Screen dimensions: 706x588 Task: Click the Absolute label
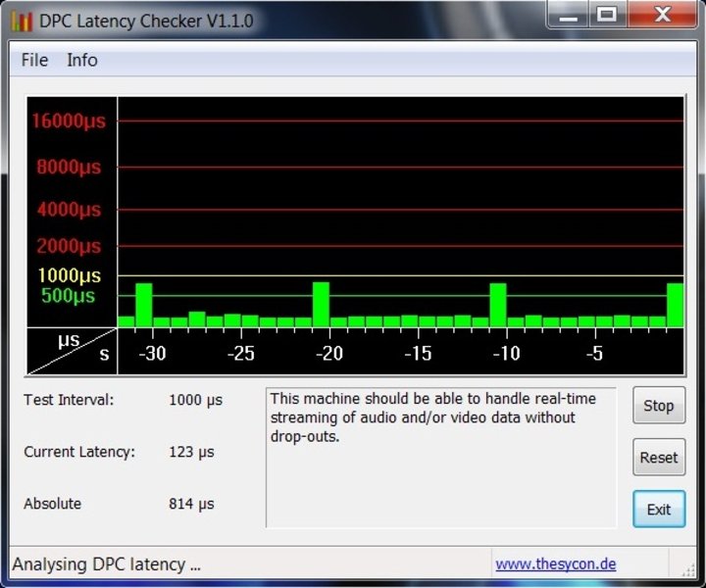tap(52, 504)
